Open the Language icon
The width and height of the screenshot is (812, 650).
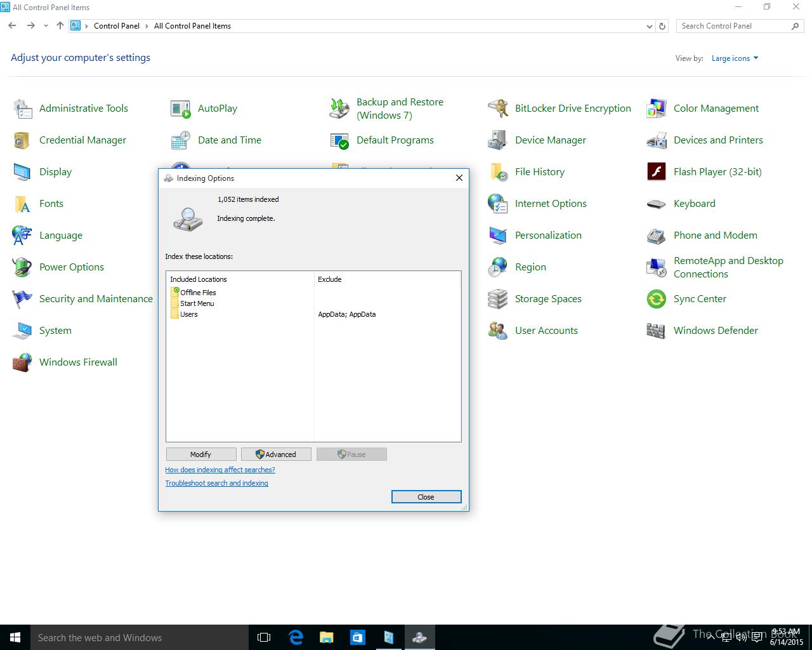22,235
